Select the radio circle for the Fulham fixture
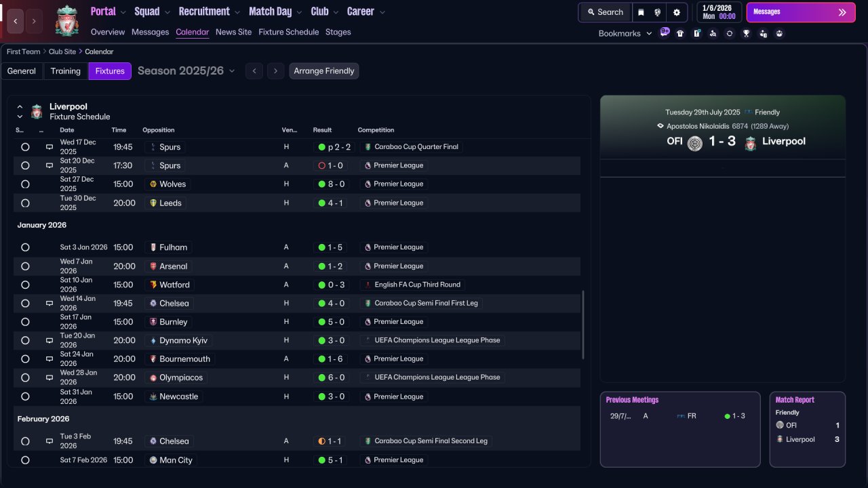This screenshot has height=488, width=868. pyautogui.click(x=25, y=247)
